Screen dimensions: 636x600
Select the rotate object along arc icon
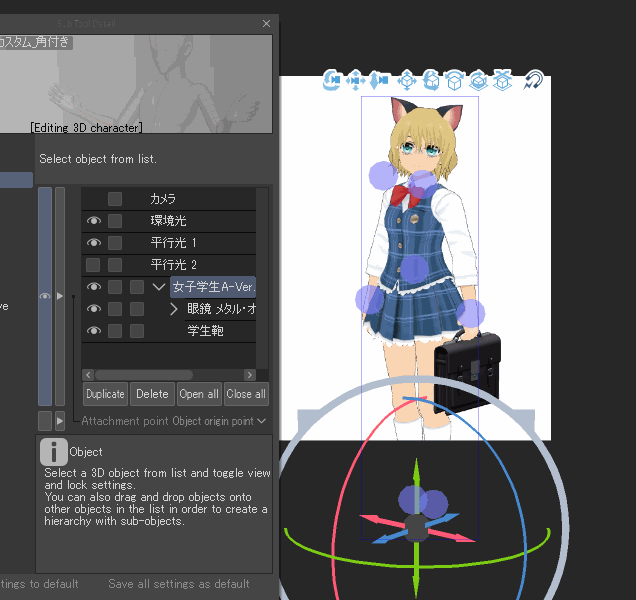point(454,80)
